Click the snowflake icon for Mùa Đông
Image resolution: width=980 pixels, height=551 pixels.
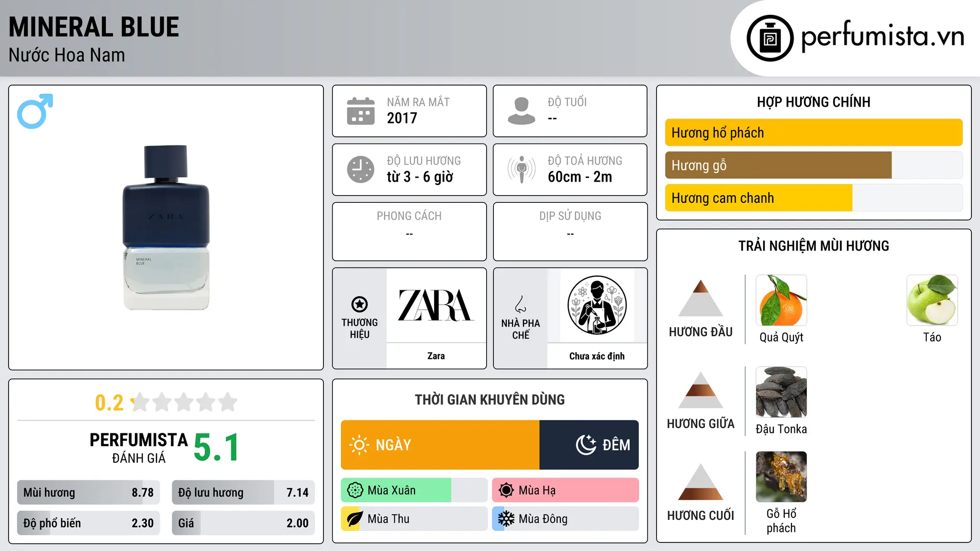(506, 519)
